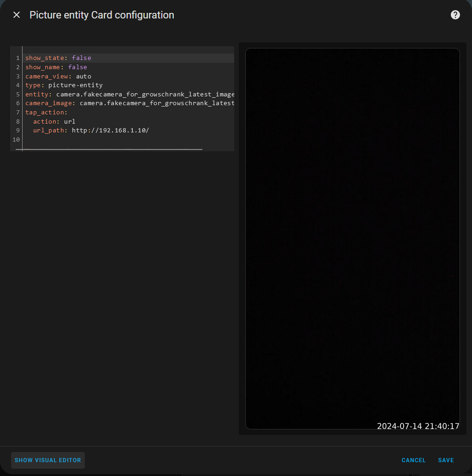472x476 pixels.
Task: Place cursor on show_state false value
Action: pos(82,58)
